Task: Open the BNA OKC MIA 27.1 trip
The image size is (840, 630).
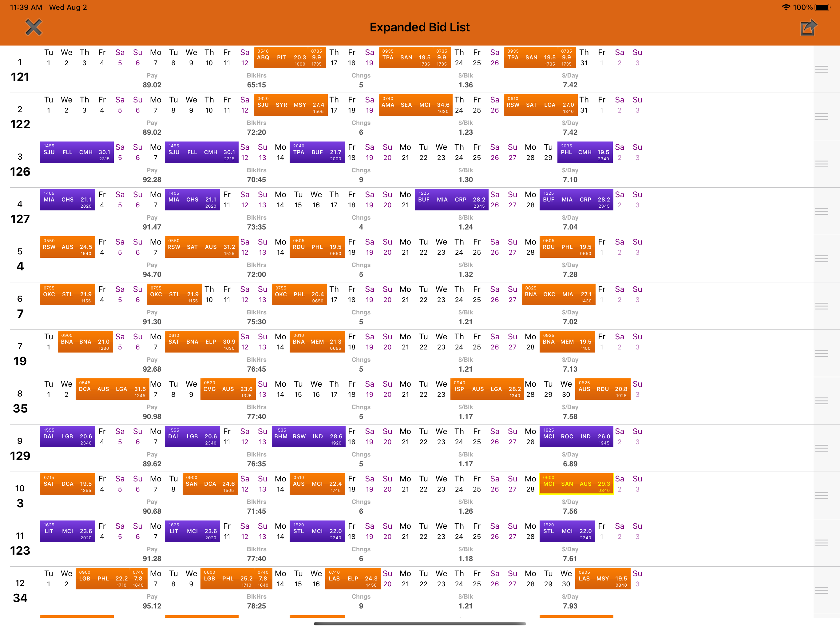Action: 559,294
